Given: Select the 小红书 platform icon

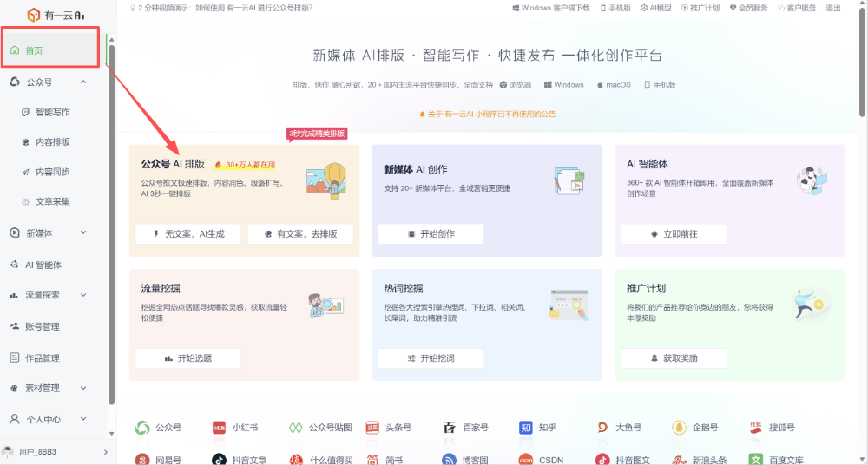Looking at the screenshot, I should (220, 428).
